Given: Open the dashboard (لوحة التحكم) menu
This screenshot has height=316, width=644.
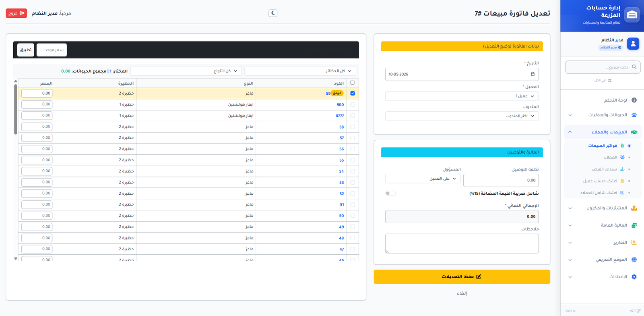Looking at the screenshot, I should click(x=615, y=100).
